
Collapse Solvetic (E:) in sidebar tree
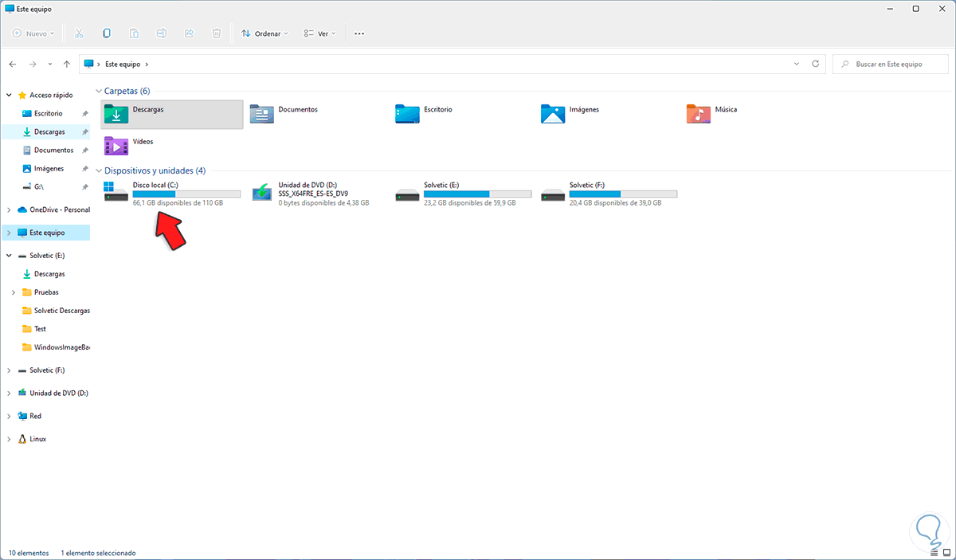click(x=9, y=256)
